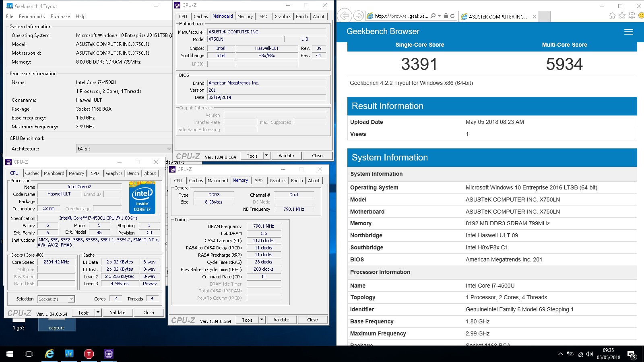This screenshot has width=644, height=362.
Task: Open Tools dropdown arrow in Mainboard CPU-Z window
Action: [266, 156]
